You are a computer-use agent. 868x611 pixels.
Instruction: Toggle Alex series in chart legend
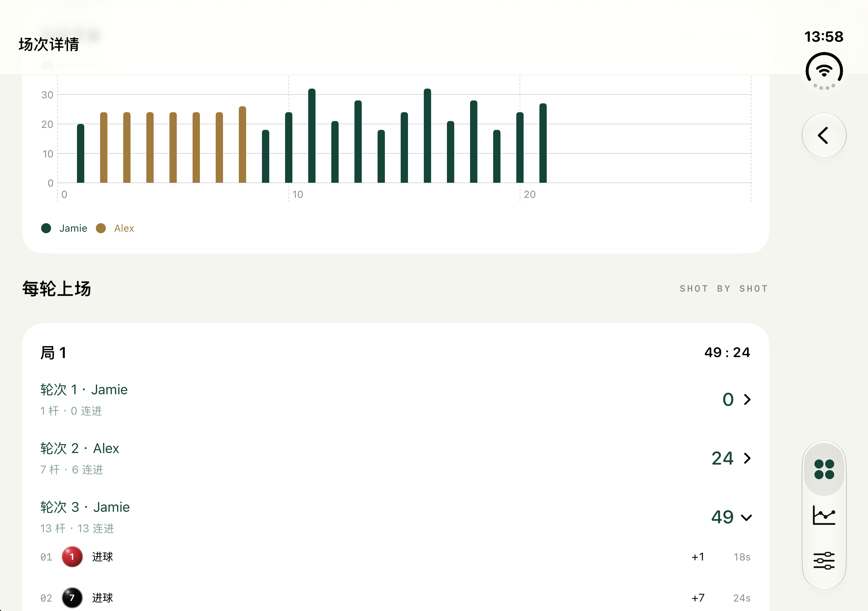(115, 228)
